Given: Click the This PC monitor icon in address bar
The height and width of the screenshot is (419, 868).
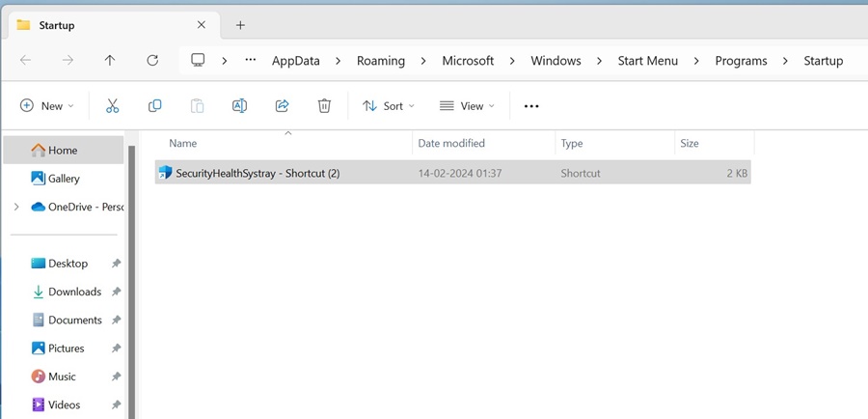Looking at the screenshot, I should (x=198, y=60).
